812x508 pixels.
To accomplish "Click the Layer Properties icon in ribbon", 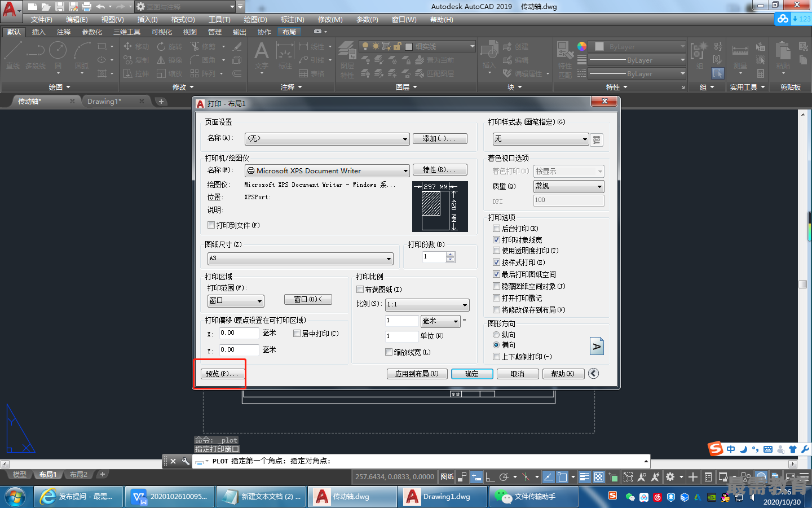I will (347, 59).
